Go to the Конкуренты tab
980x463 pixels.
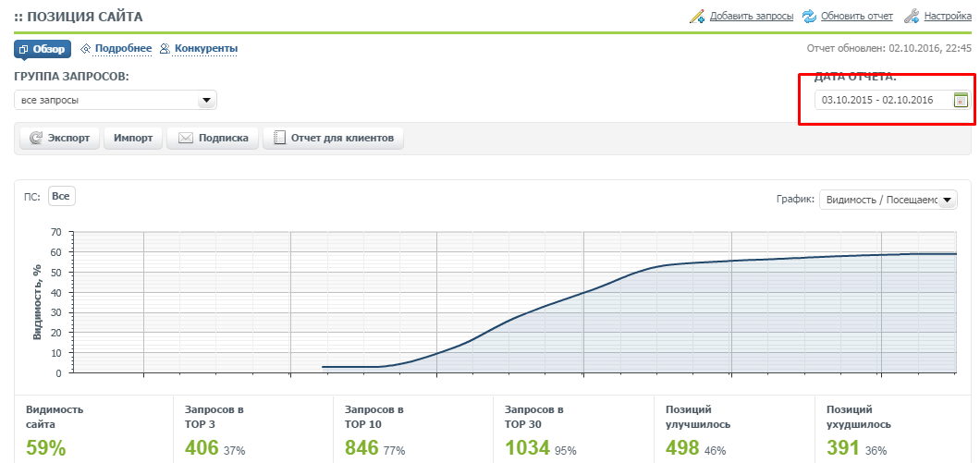point(206,49)
